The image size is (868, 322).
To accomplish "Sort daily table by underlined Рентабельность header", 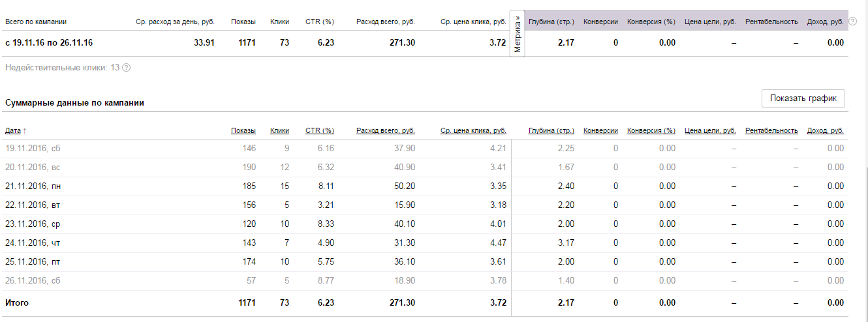I will (771, 130).
